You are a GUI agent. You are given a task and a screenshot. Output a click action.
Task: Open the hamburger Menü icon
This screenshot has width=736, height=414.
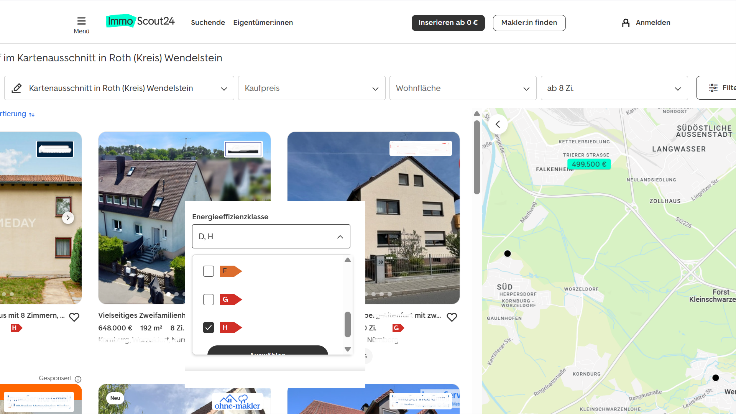(81, 20)
